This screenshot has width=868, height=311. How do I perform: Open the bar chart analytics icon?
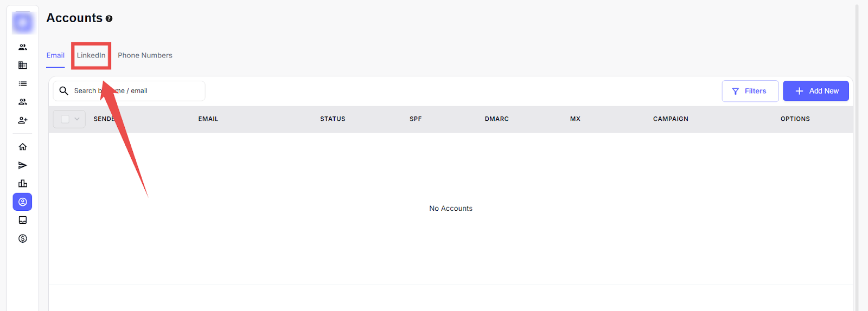pyautogui.click(x=23, y=184)
